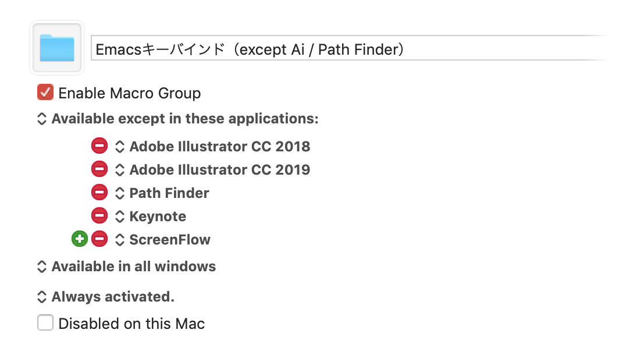This screenshot has height=351, width=644.
Task: Uncheck Enable Macro Group checkbox
Action: coord(45,92)
